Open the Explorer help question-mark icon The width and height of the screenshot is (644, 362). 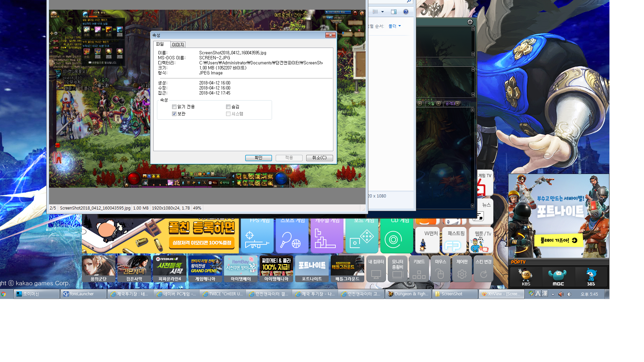406,12
